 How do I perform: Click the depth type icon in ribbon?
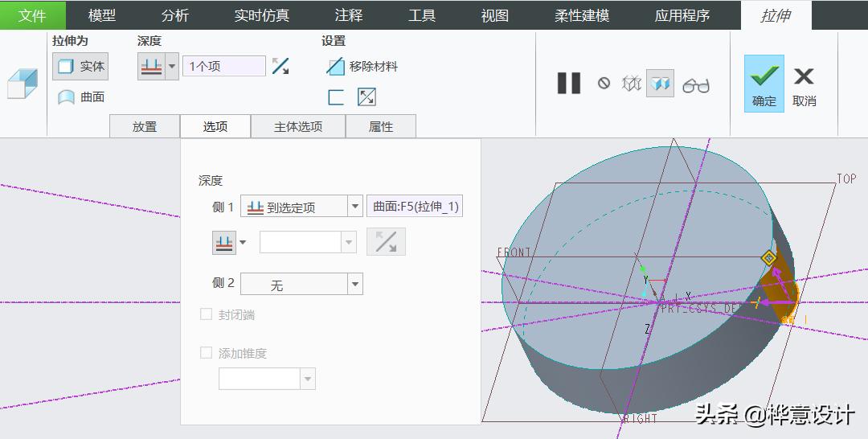[151, 67]
